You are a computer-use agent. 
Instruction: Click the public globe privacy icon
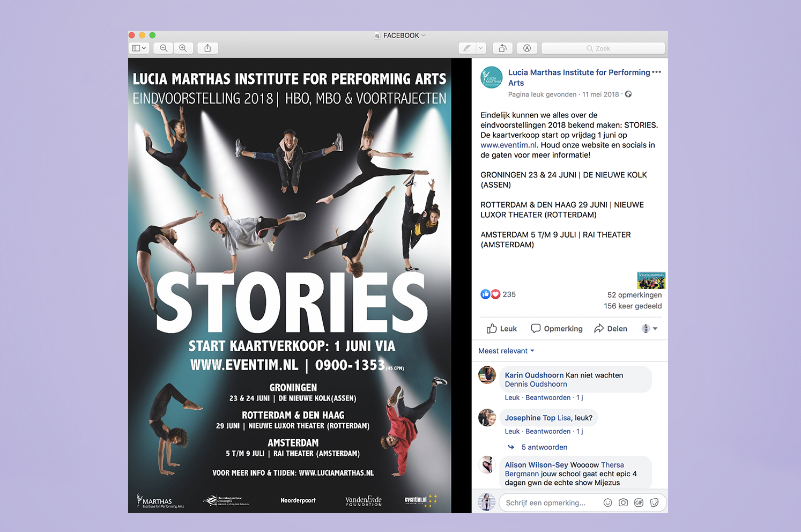pos(628,94)
